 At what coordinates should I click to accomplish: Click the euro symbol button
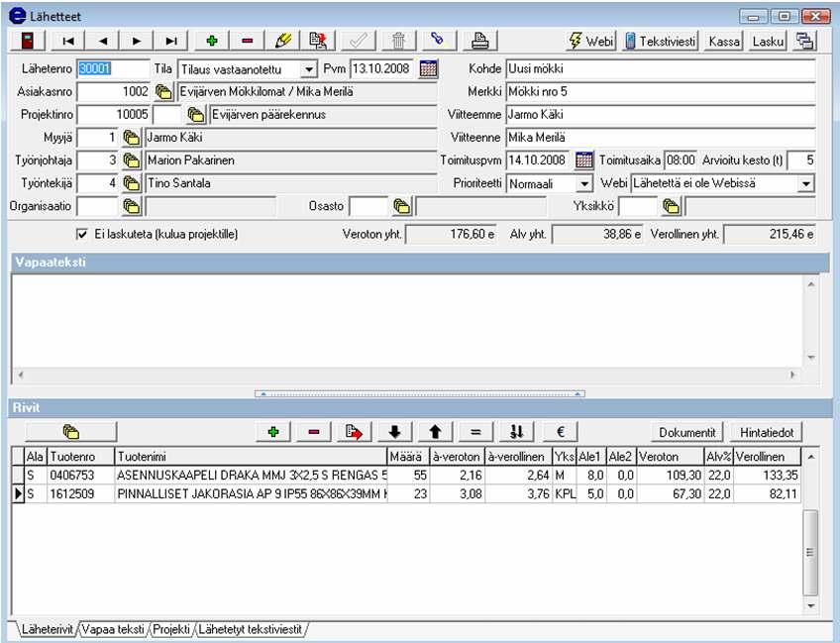[561, 432]
